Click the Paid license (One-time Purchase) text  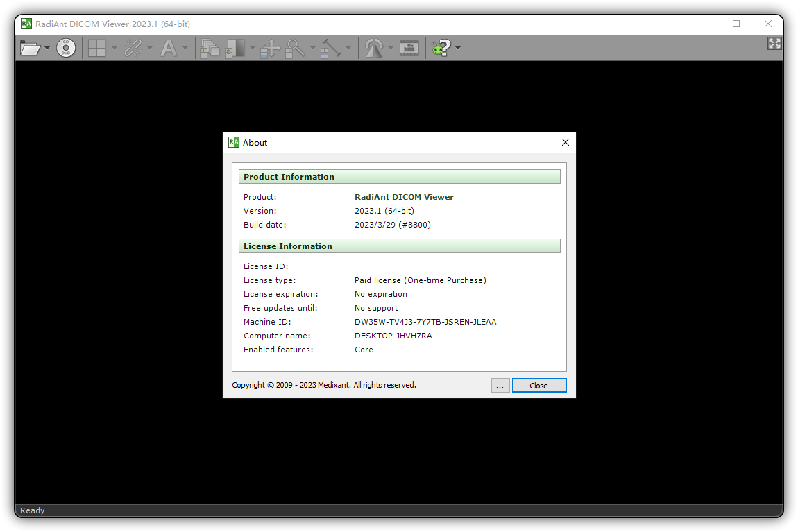(421, 280)
